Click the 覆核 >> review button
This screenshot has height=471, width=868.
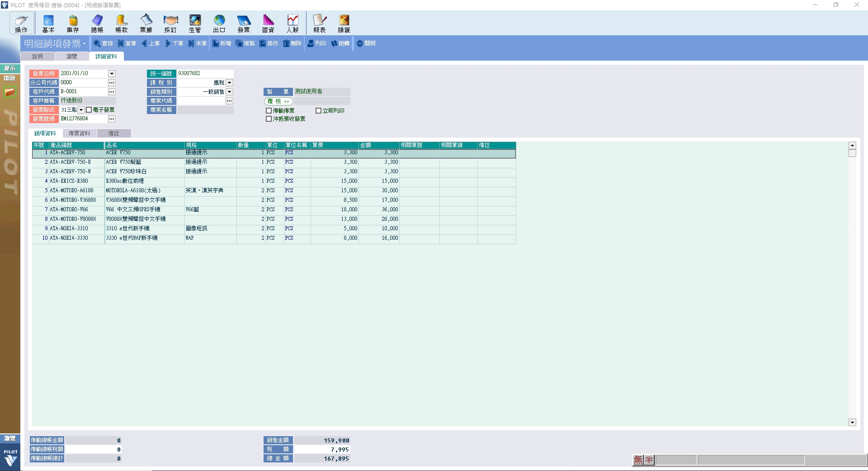(x=278, y=101)
